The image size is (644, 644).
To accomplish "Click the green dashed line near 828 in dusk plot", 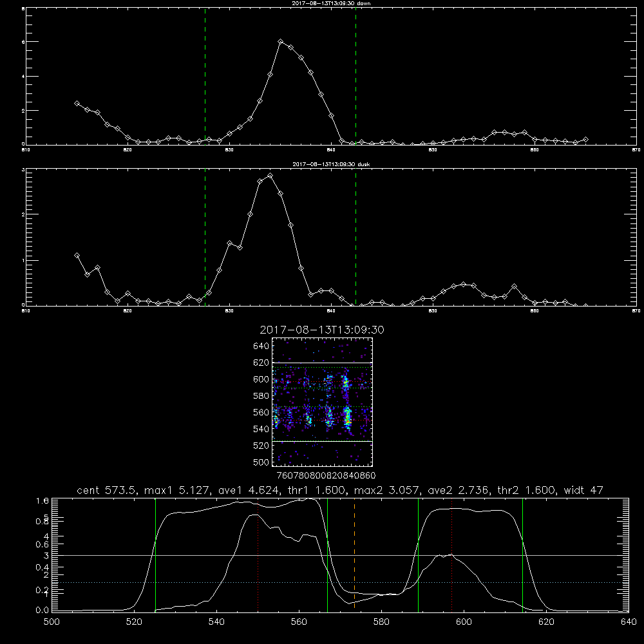I will [x=205, y=237].
